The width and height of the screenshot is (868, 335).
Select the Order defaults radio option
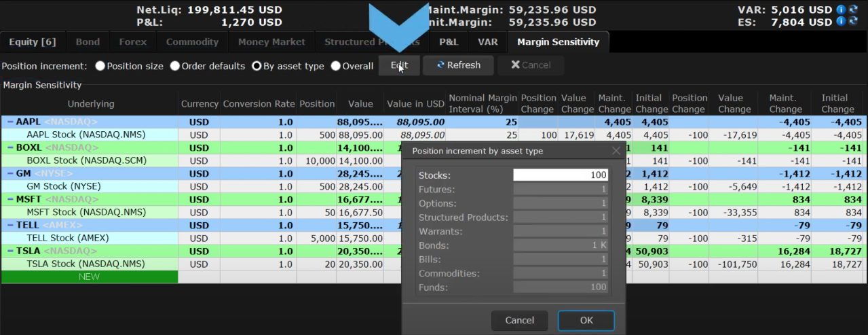[175, 66]
